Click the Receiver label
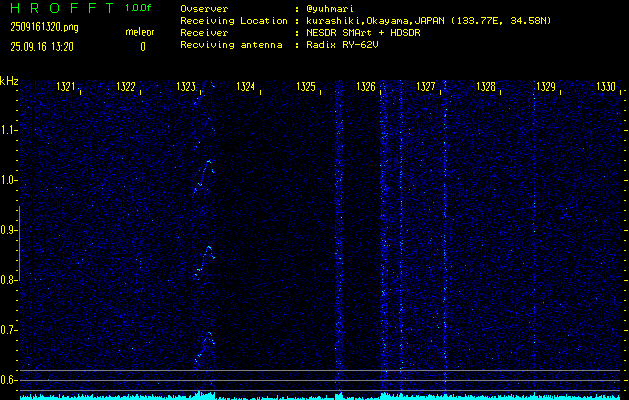The image size is (629, 400). pos(204,33)
